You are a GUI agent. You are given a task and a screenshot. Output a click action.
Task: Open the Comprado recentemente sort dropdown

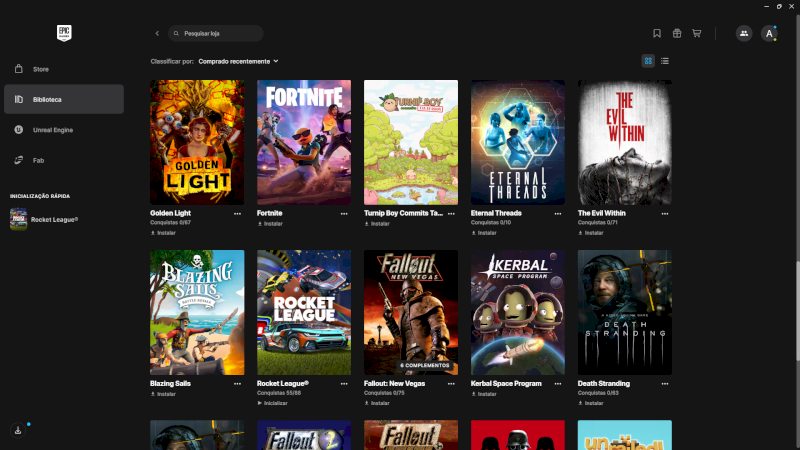point(238,61)
